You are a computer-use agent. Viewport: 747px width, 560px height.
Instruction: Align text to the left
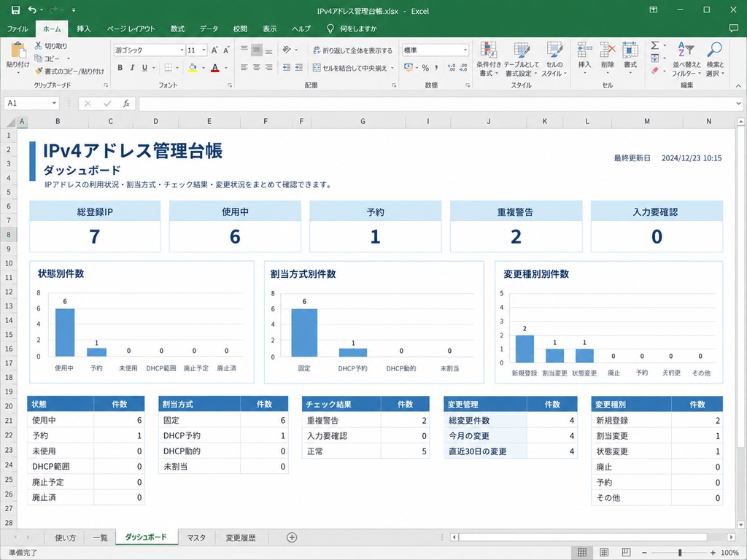point(244,68)
